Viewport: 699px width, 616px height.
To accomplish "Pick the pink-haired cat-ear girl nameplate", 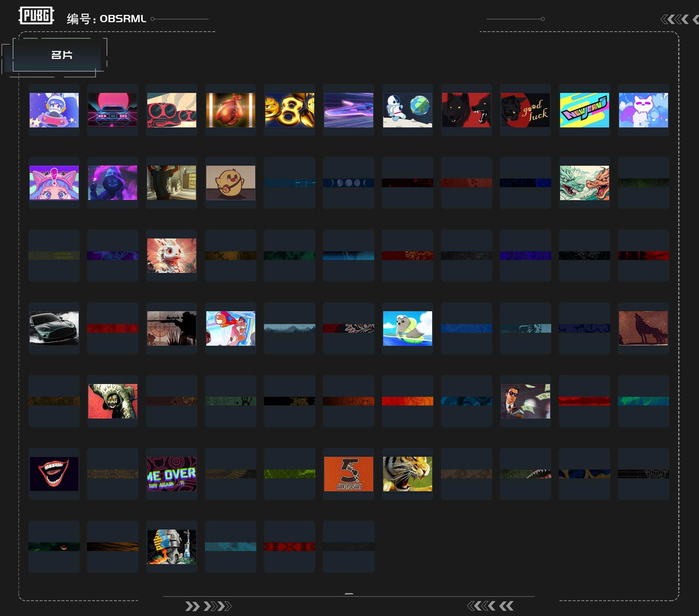I will (54, 183).
